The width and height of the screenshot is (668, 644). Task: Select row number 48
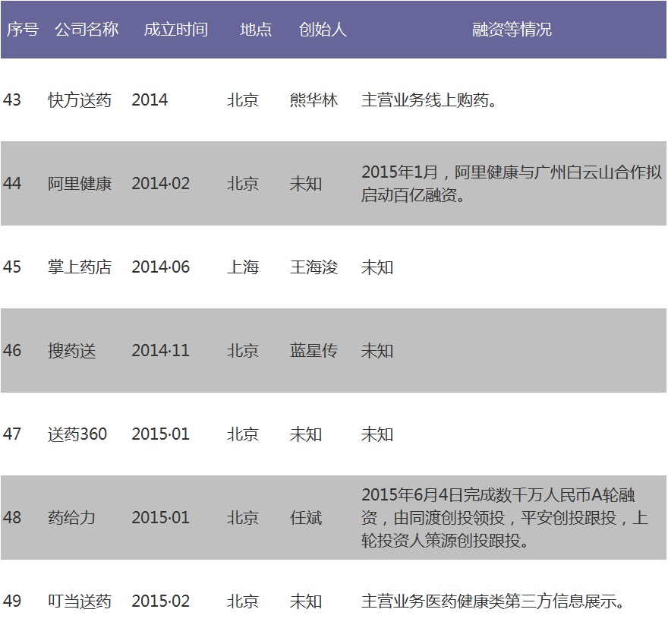pyautogui.click(x=12, y=518)
